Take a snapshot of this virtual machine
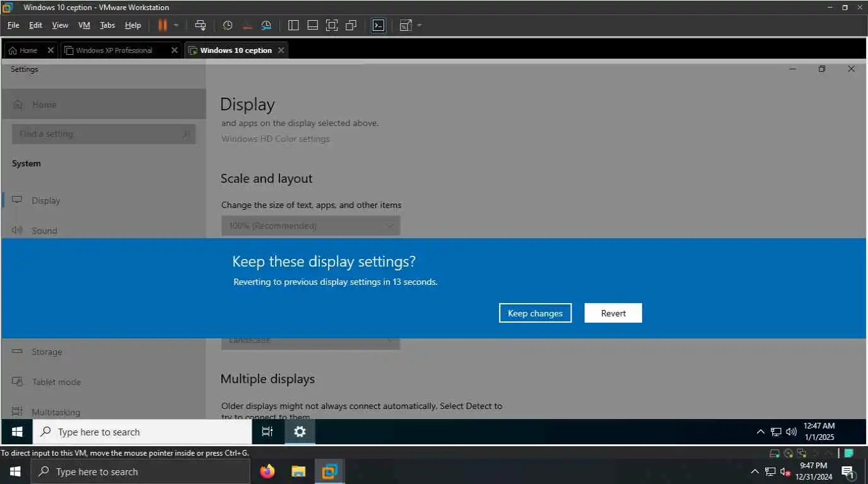868x484 pixels. [x=228, y=25]
